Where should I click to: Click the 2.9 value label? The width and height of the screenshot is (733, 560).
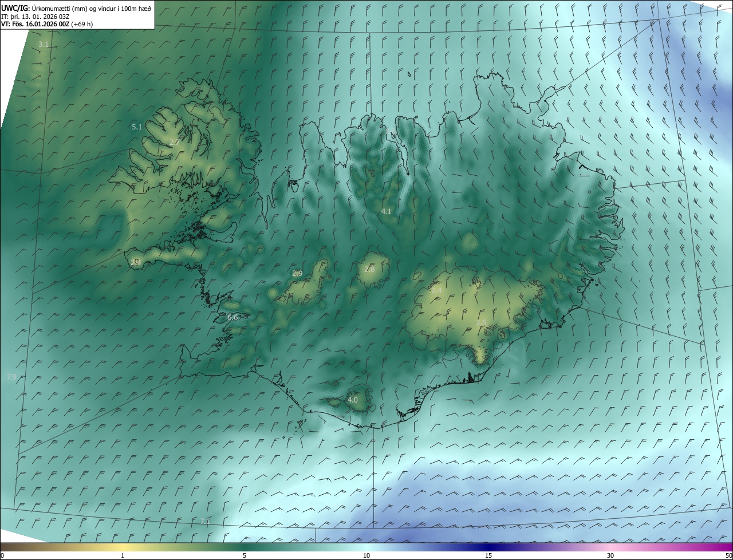coord(297,274)
